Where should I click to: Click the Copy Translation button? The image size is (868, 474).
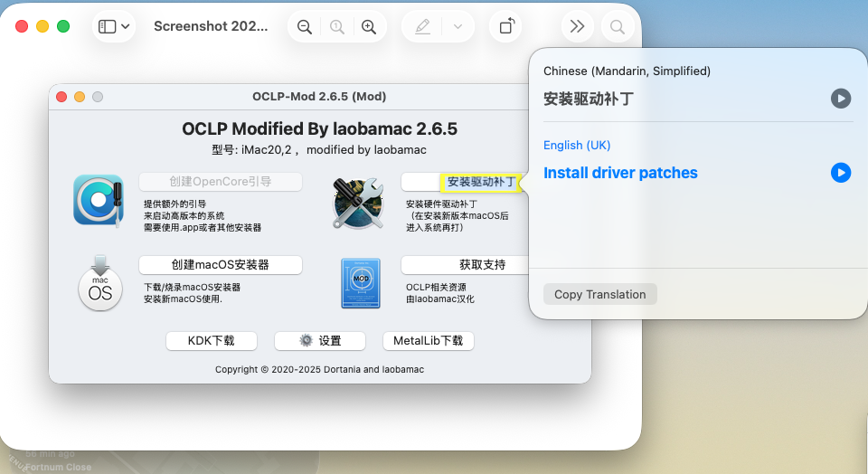point(599,294)
